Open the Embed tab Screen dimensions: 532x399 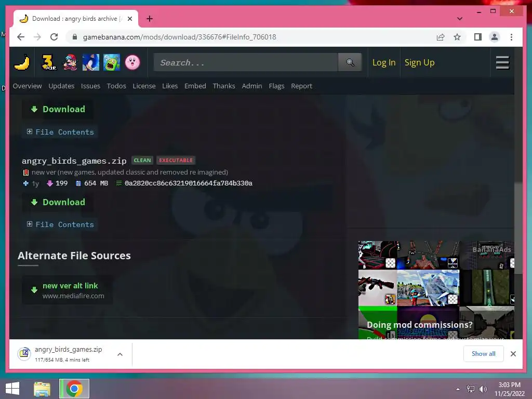tap(195, 86)
